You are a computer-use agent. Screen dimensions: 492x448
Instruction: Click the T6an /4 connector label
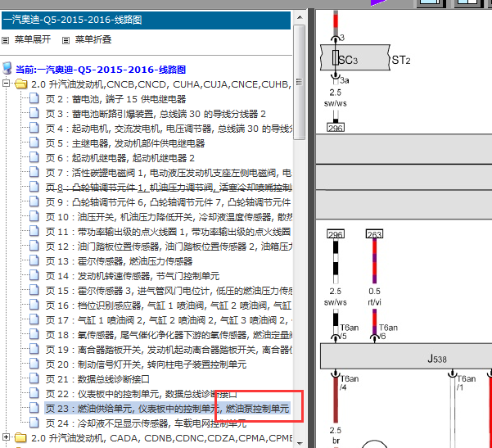tap(350, 383)
